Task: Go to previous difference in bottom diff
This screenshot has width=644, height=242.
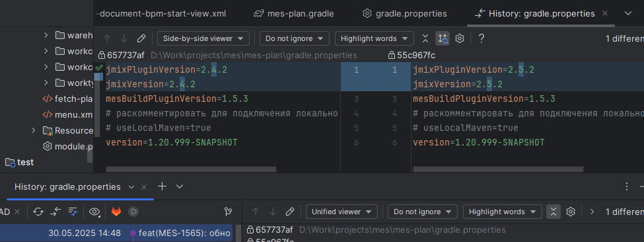Action: [256, 212]
